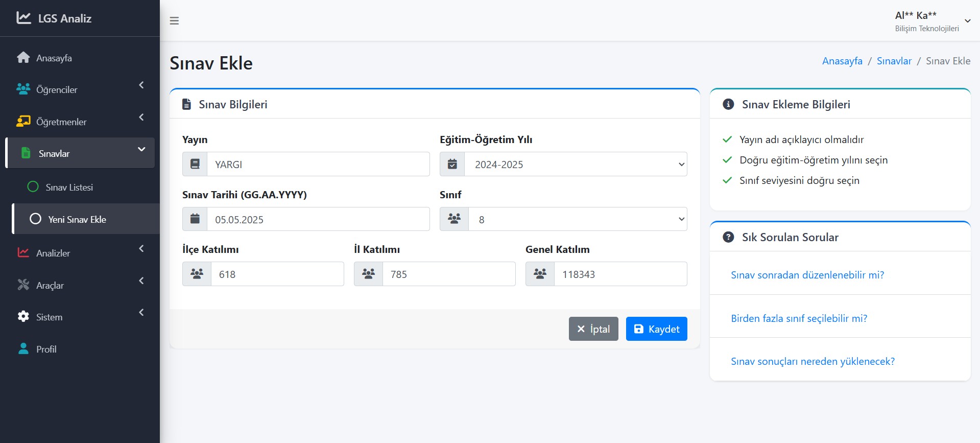Image resolution: width=980 pixels, height=443 pixels.
Task: Open 'Sınav sonradan düzenlenebilir mi?' FAQ link
Action: (x=807, y=275)
